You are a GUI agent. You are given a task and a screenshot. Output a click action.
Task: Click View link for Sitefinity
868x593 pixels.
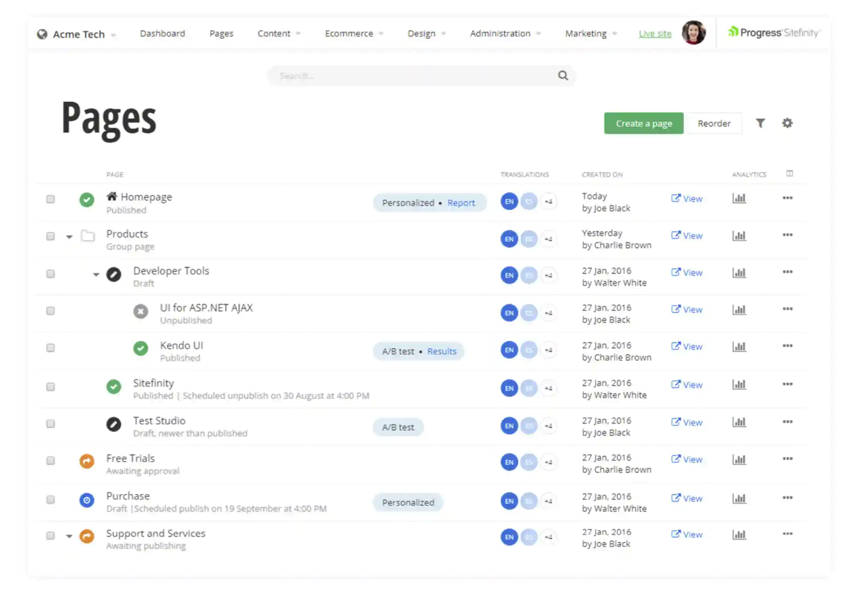point(687,385)
